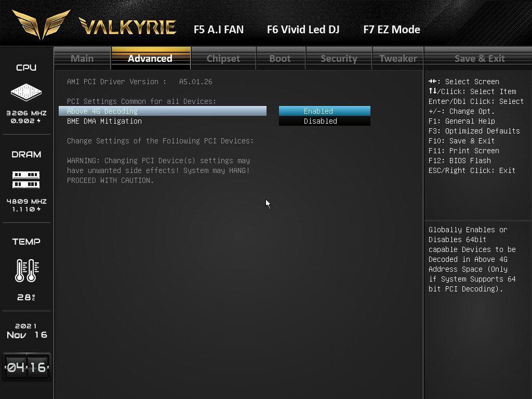
Task: Click the thermometer TEMP icon
Action: click(x=27, y=270)
